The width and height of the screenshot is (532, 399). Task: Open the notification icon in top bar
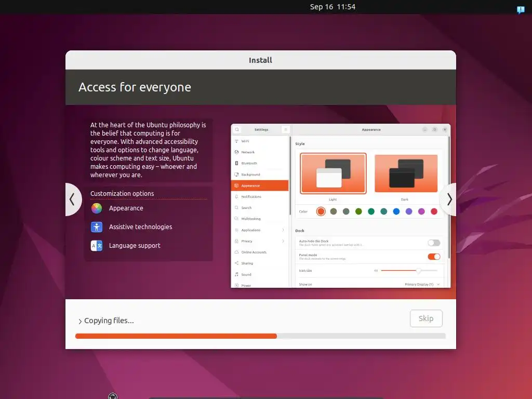tap(521, 9)
